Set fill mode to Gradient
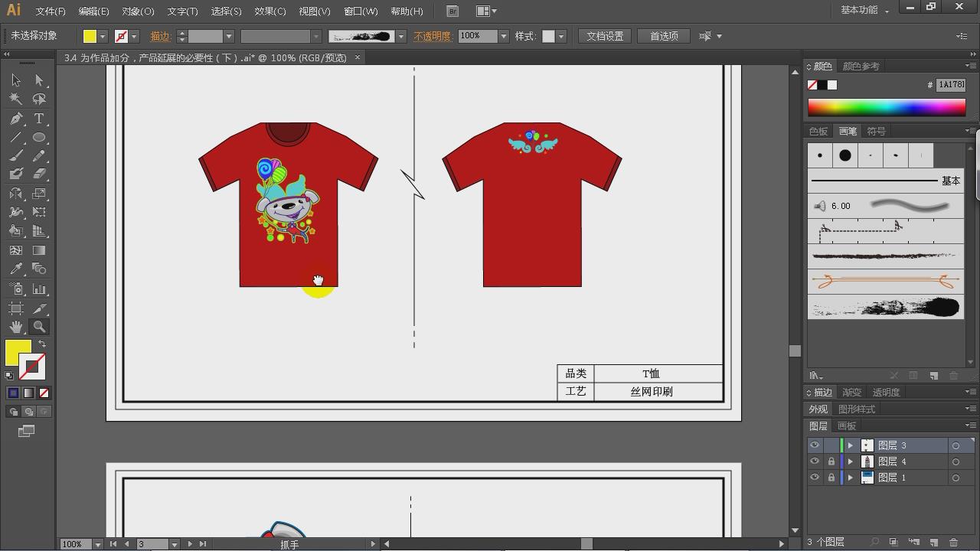Screen dimensions: 980x551 (x=28, y=393)
